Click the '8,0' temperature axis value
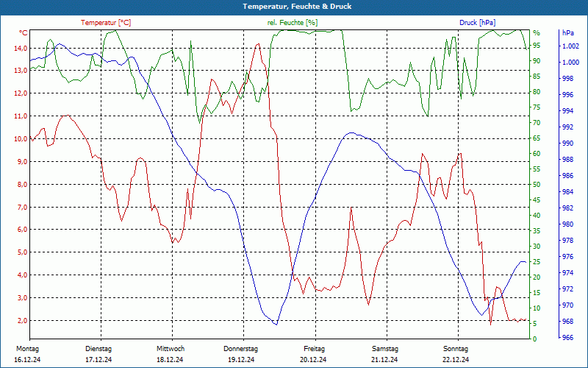 pyautogui.click(x=22, y=185)
